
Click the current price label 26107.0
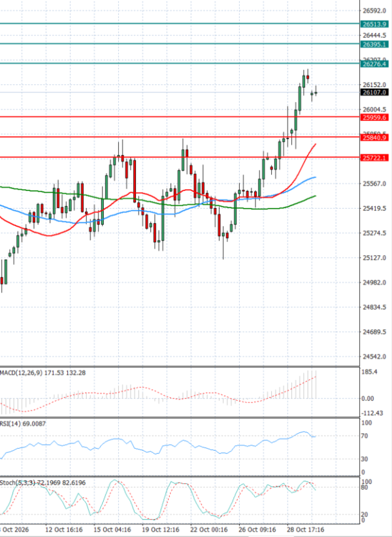pos(374,92)
